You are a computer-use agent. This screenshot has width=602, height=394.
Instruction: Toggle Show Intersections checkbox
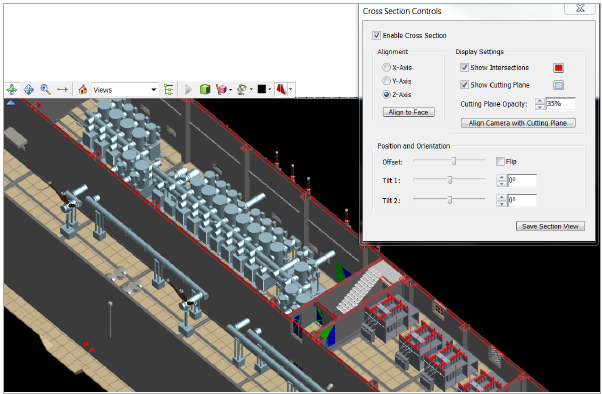click(x=465, y=68)
